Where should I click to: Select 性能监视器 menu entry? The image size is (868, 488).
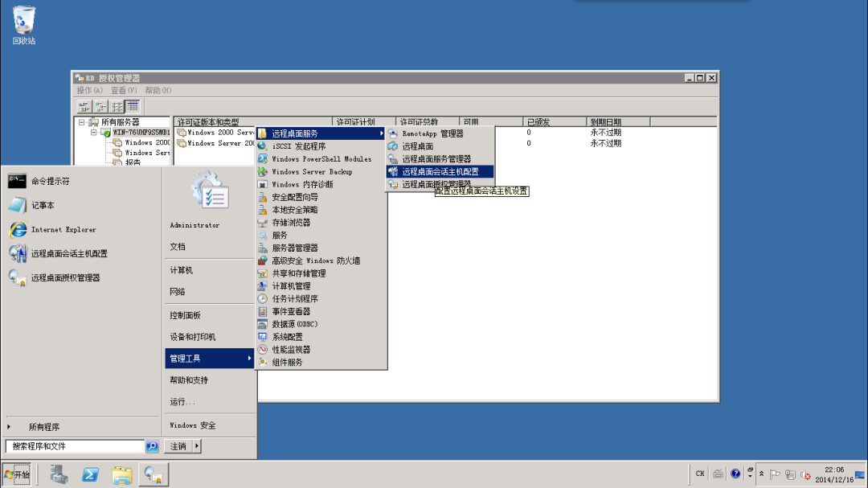click(321, 350)
